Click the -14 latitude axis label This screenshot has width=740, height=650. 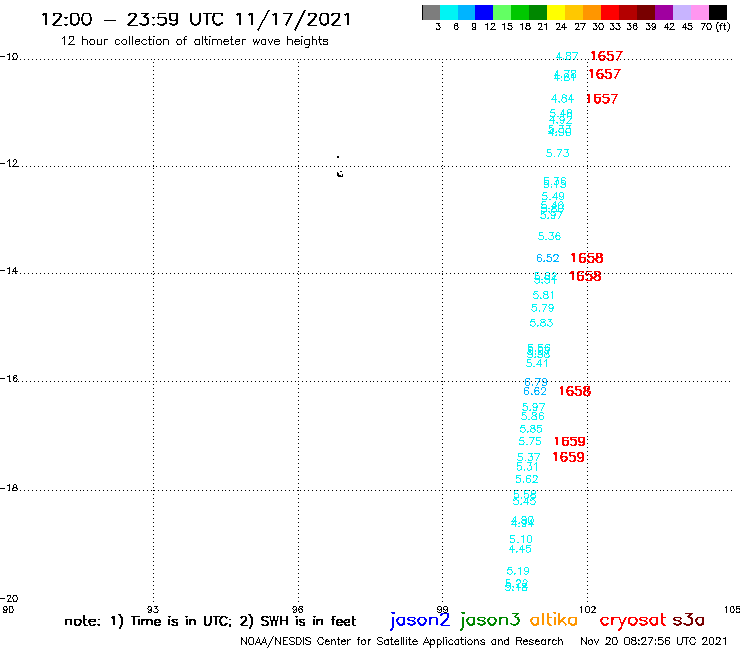[9, 271]
